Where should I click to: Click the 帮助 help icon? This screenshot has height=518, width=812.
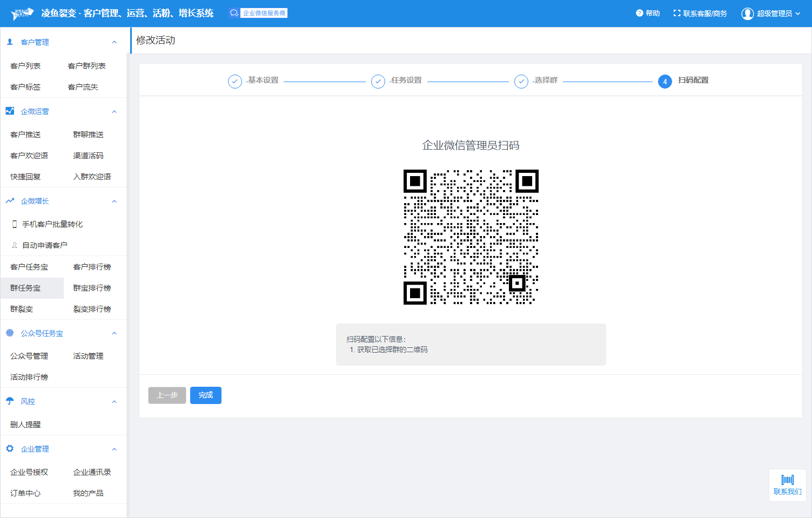(x=639, y=14)
